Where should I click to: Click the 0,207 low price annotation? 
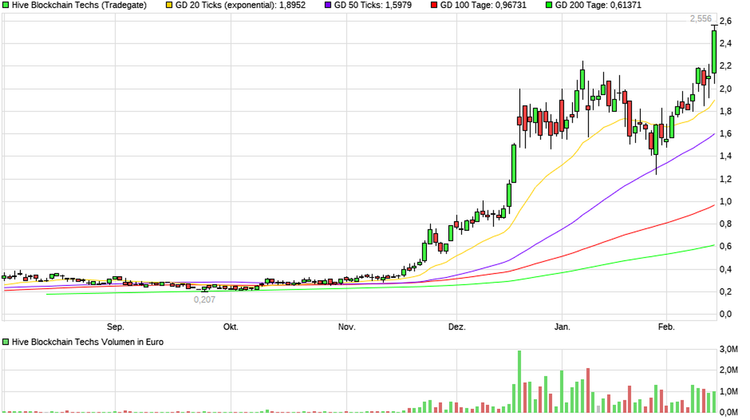(x=206, y=299)
